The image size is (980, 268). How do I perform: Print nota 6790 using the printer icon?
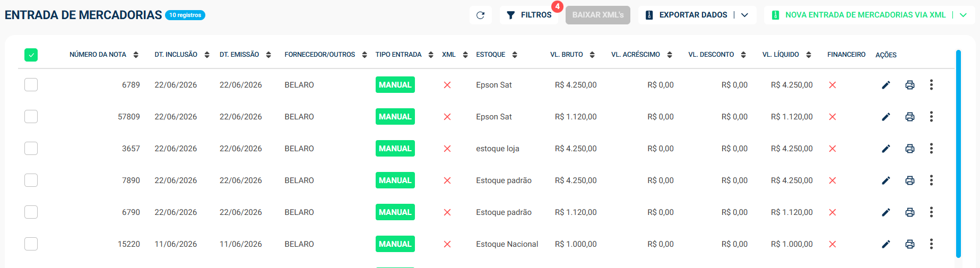pyautogui.click(x=910, y=212)
